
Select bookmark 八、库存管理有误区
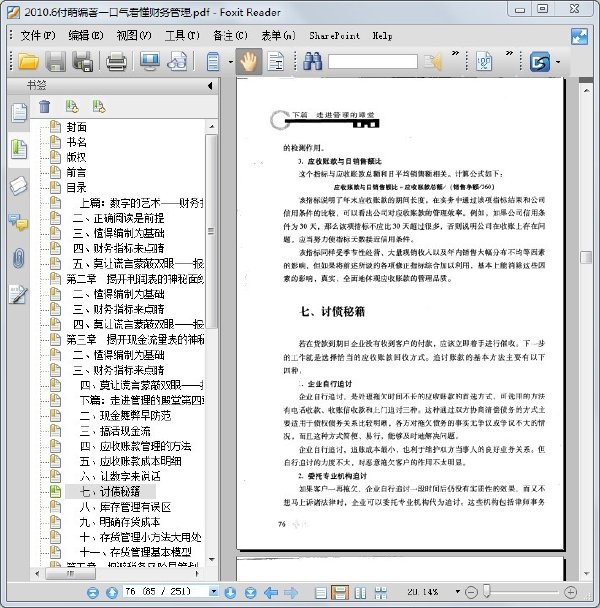125,507
